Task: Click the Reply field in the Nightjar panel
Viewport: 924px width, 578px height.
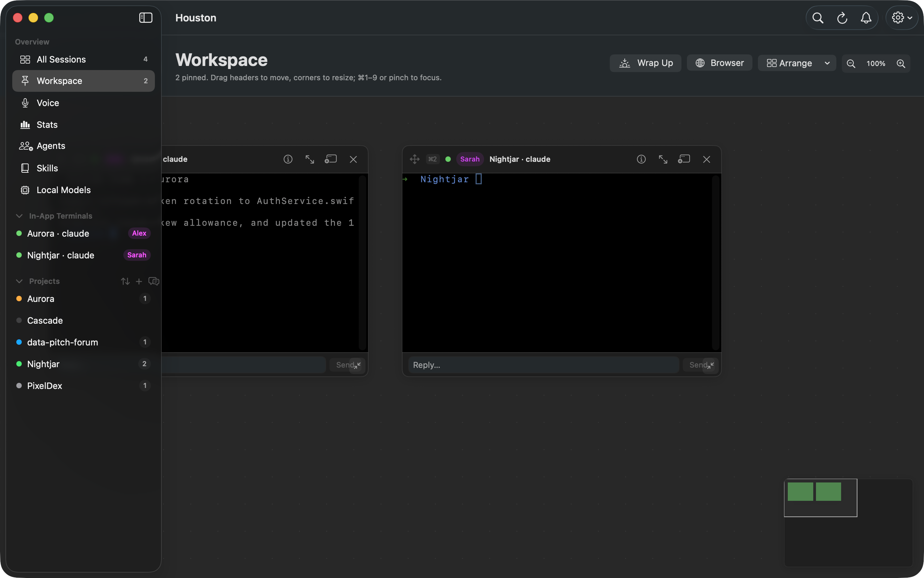Action: 543,365
